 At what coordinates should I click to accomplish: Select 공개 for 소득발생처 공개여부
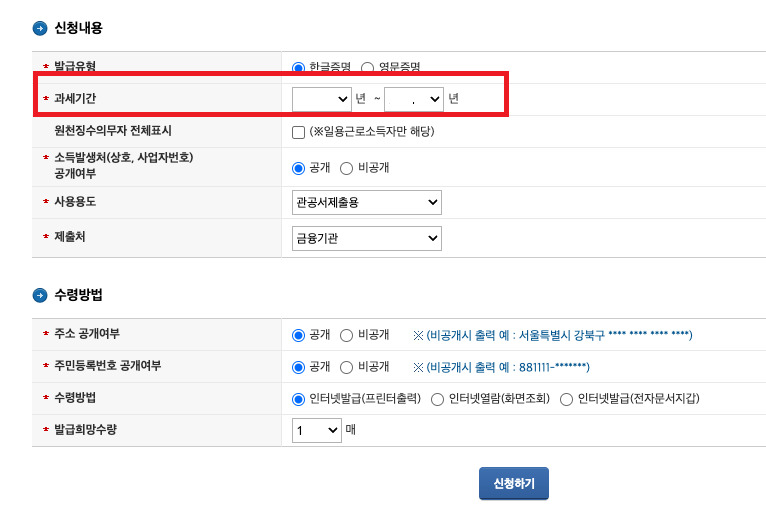(x=298, y=169)
